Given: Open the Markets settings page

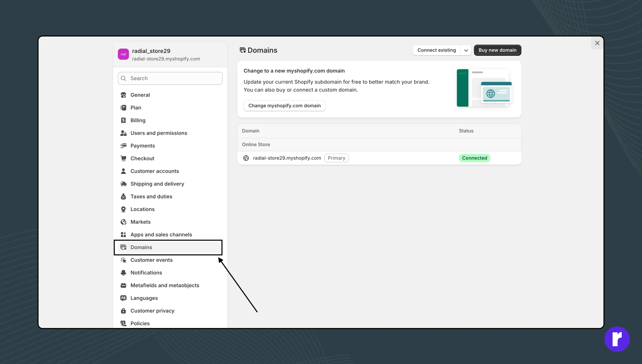Looking at the screenshot, I should point(140,222).
